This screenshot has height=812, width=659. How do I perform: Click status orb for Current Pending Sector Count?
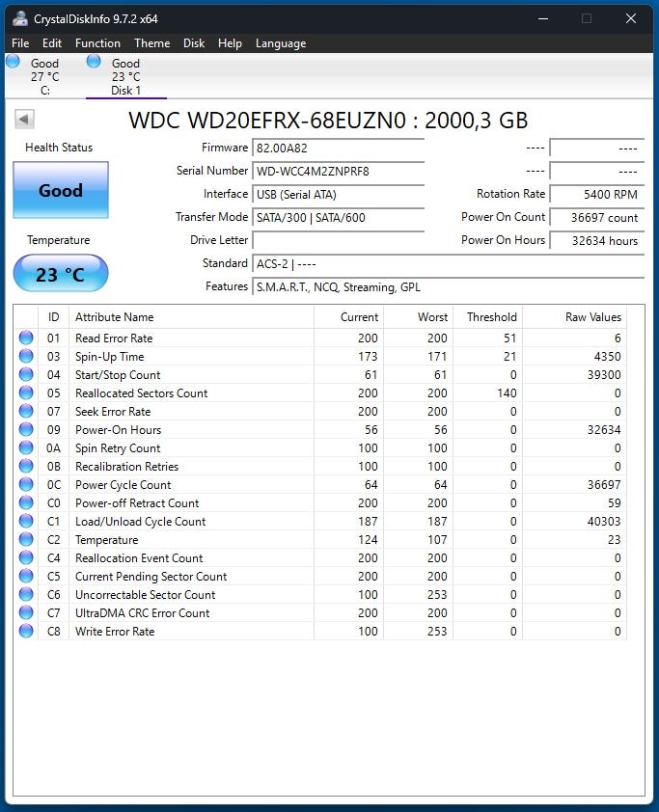[26, 576]
